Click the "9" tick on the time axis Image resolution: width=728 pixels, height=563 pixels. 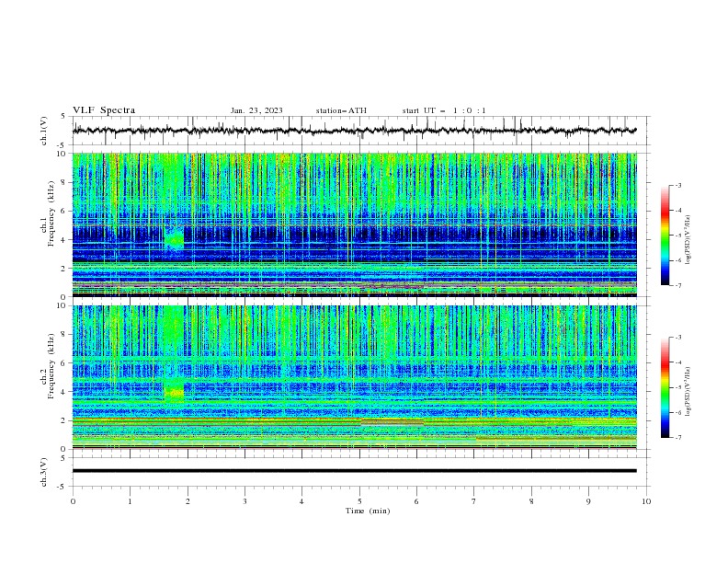(x=588, y=501)
